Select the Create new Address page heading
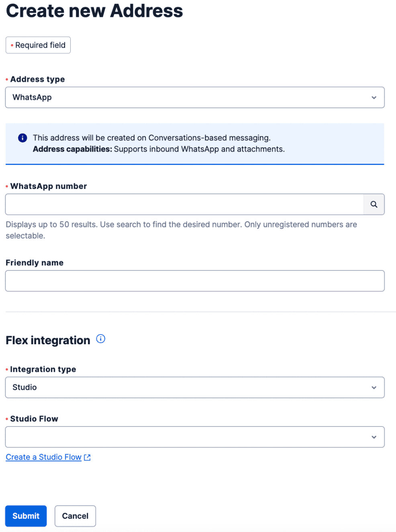 [x=94, y=11]
